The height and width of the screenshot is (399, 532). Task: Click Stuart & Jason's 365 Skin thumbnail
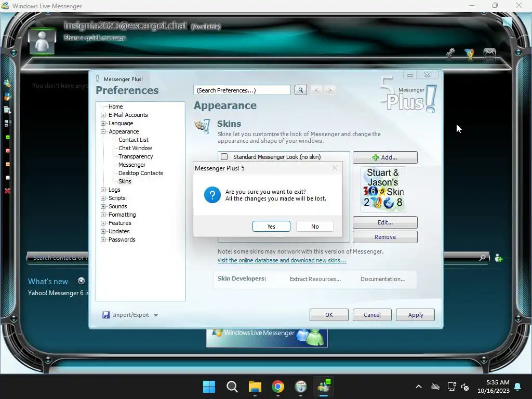(x=383, y=189)
